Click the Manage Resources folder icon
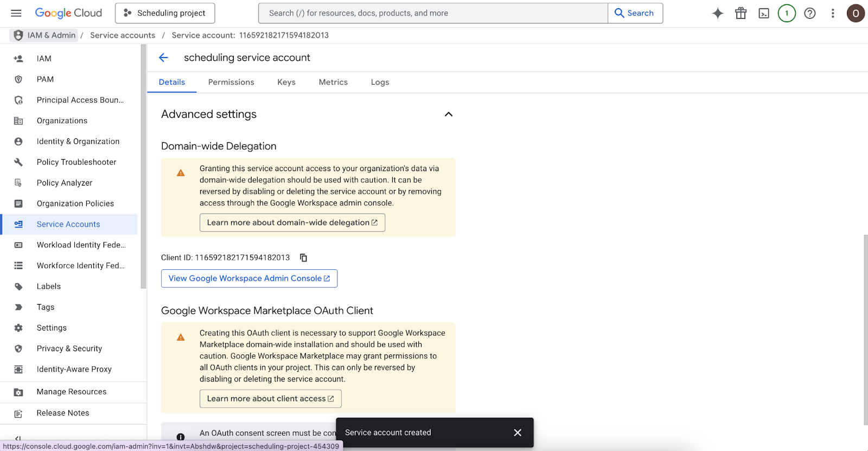The width and height of the screenshot is (868, 451). coord(18,392)
